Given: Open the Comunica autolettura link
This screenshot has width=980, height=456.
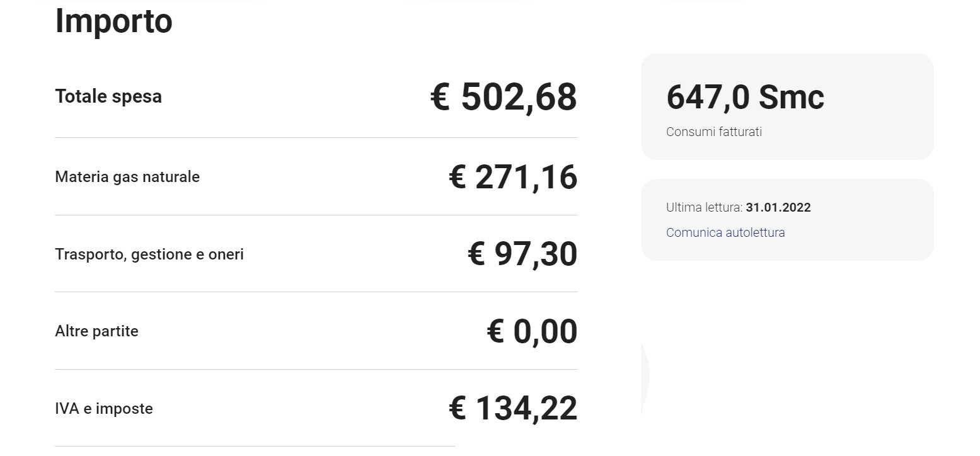Looking at the screenshot, I should pyautogui.click(x=725, y=232).
